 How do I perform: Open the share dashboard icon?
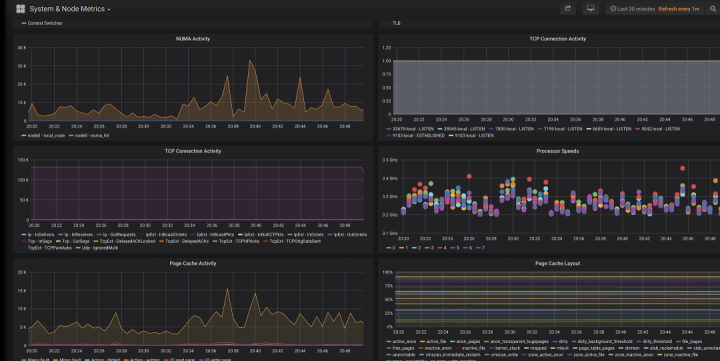(x=568, y=8)
